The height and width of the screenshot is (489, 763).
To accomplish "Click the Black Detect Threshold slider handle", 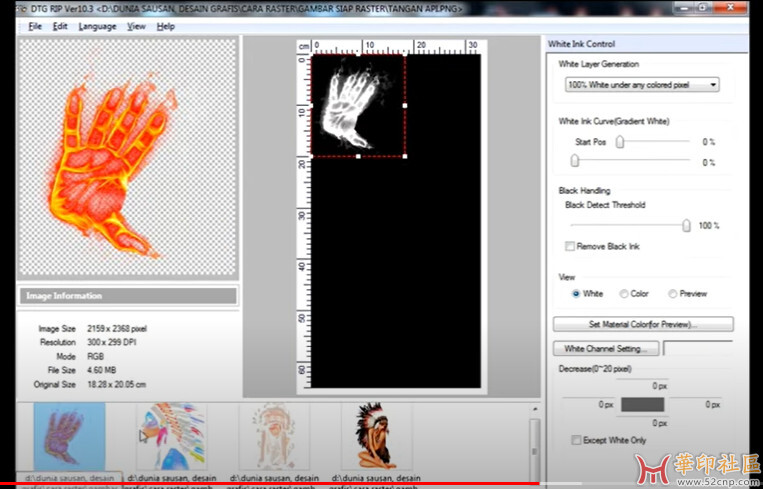I will [686, 225].
